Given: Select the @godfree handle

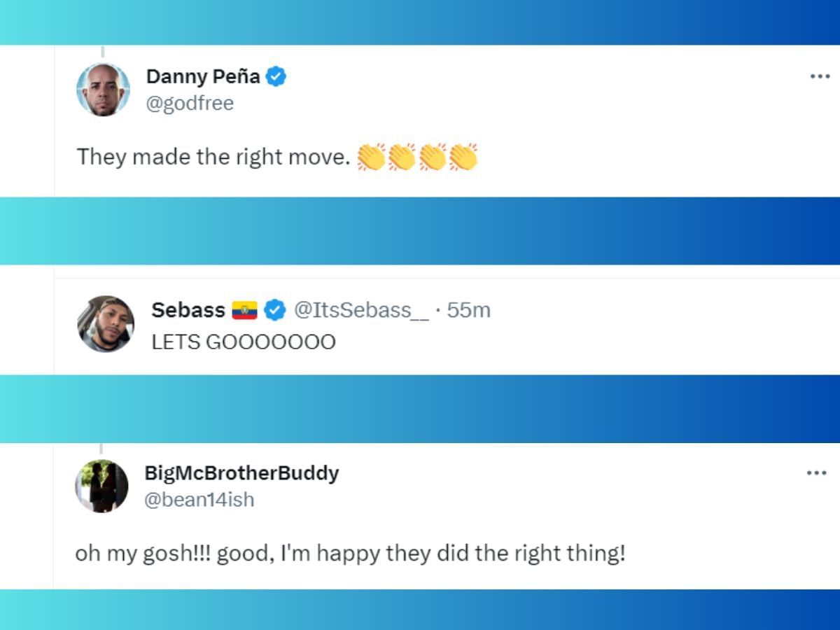Looking at the screenshot, I should point(190,103).
